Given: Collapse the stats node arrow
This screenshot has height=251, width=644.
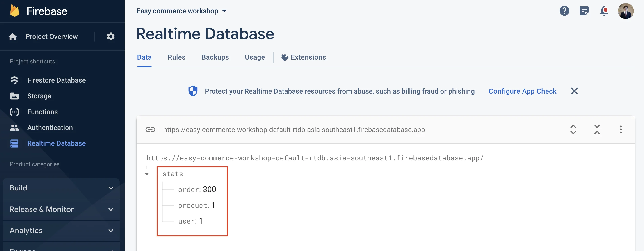Looking at the screenshot, I should tap(147, 174).
